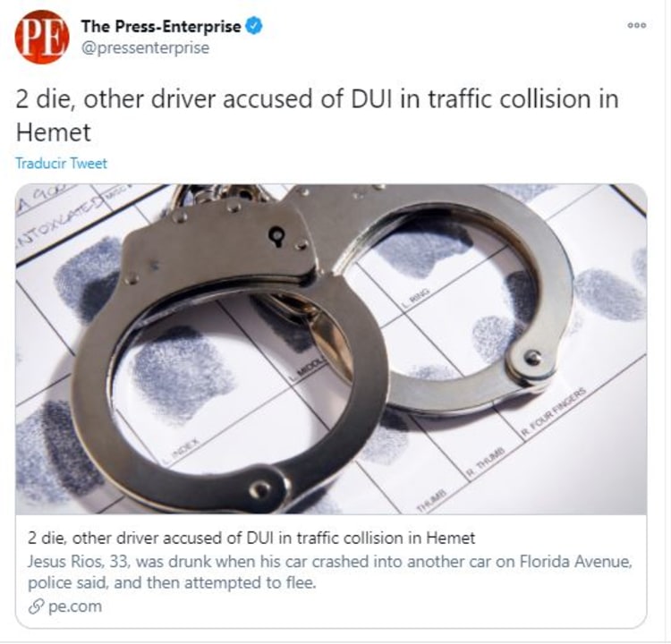Open the handcuffs article preview image
Image resolution: width=671 pixels, height=644 pixels.
tap(331, 349)
